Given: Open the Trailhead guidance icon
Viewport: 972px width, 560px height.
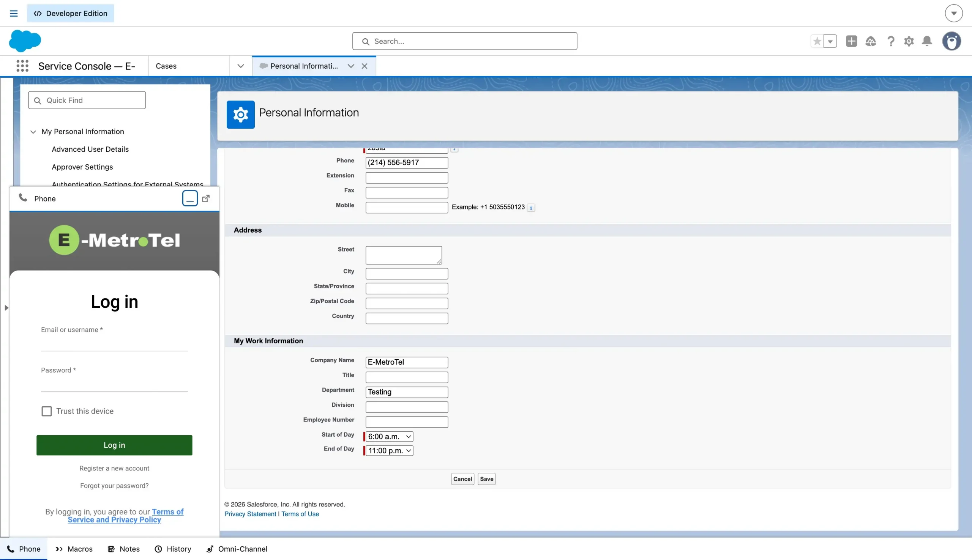Looking at the screenshot, I should click(x=870, y=41).
